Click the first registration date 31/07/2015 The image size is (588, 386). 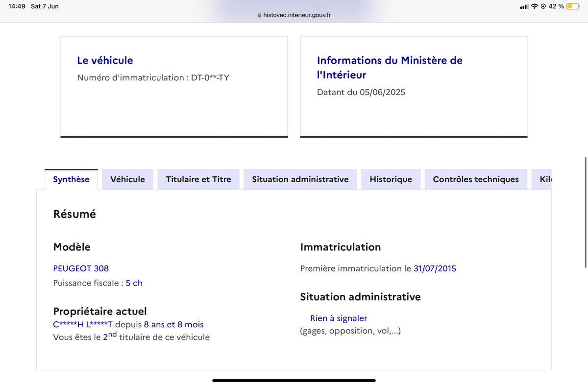pos(435,268)
